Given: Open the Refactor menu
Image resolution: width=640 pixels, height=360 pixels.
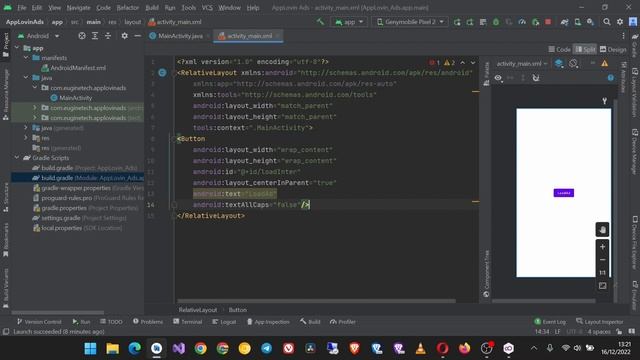Looking at the screenshot, I should tap(128, 8).
